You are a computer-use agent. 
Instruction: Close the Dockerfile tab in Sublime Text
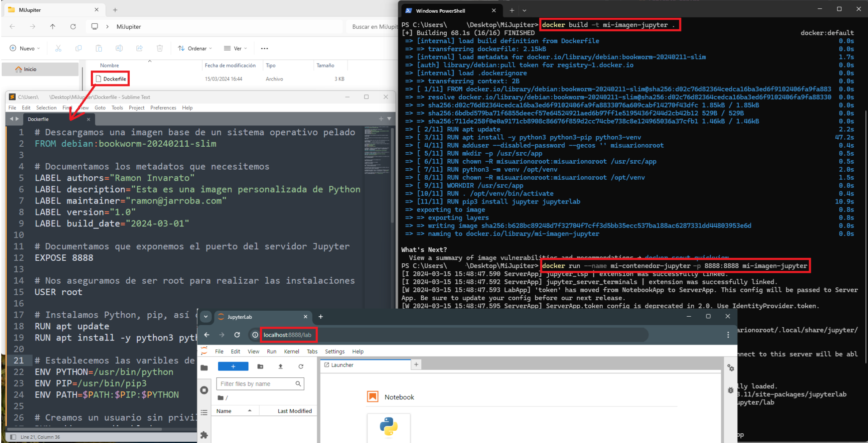pyautogui.click(x=89, y=120)
